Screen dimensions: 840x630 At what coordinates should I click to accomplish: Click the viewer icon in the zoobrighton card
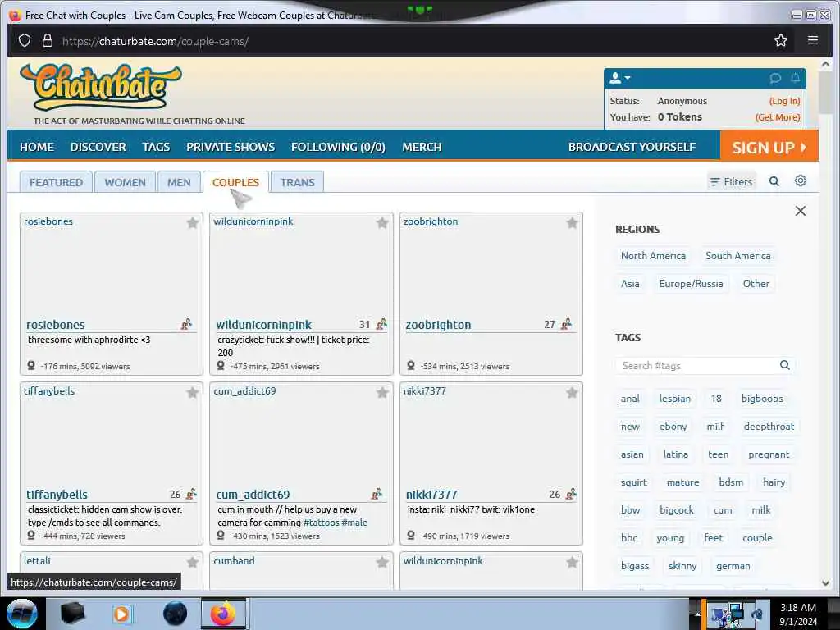tap(411, 366)
